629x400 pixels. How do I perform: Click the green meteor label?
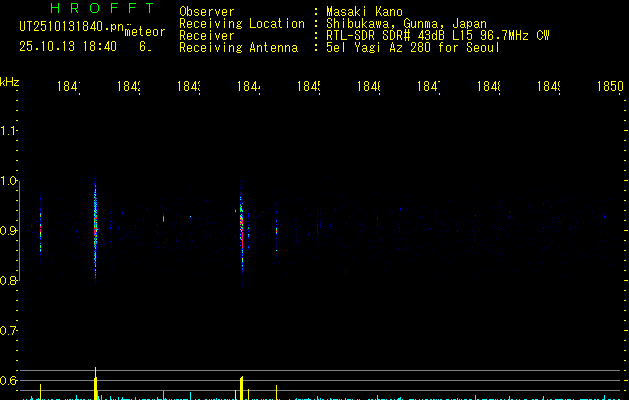coord(145,32)
